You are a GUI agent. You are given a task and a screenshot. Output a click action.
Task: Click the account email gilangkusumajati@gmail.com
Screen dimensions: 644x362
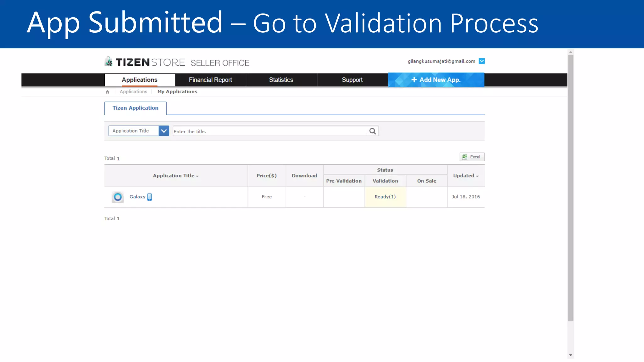pos(441,61)
